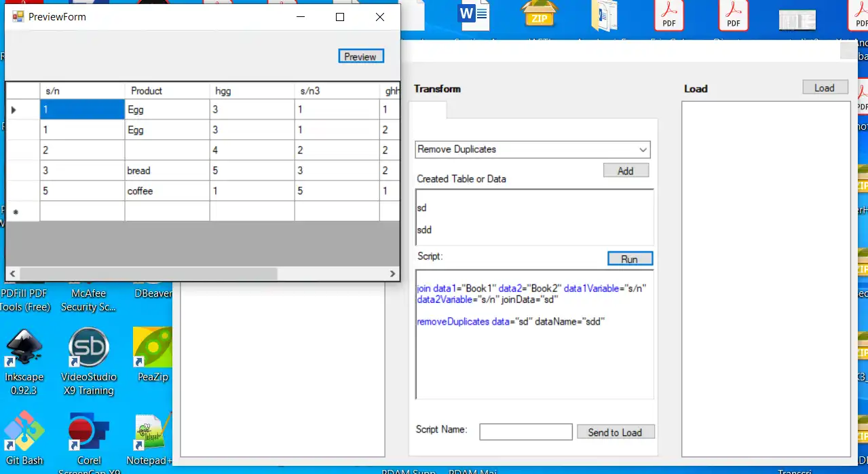Click grid horizontal scrollbar right arrow
868x474 pixels.
click(x=392, y=274)
